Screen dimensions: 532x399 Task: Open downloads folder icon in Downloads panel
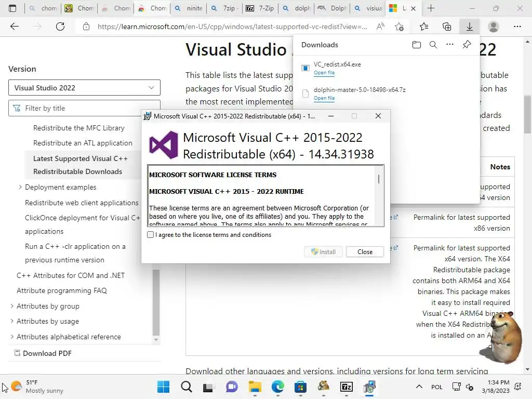[417, 45]
